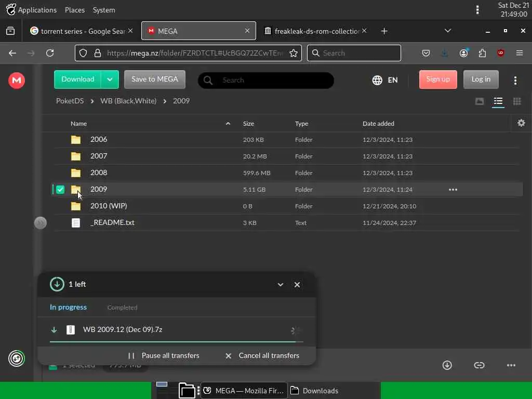Image resolution: width=532 pixels, height=399 pixels.
Task: Expand the sidebar with the round arrow handle
Action: tap(41, 223)
